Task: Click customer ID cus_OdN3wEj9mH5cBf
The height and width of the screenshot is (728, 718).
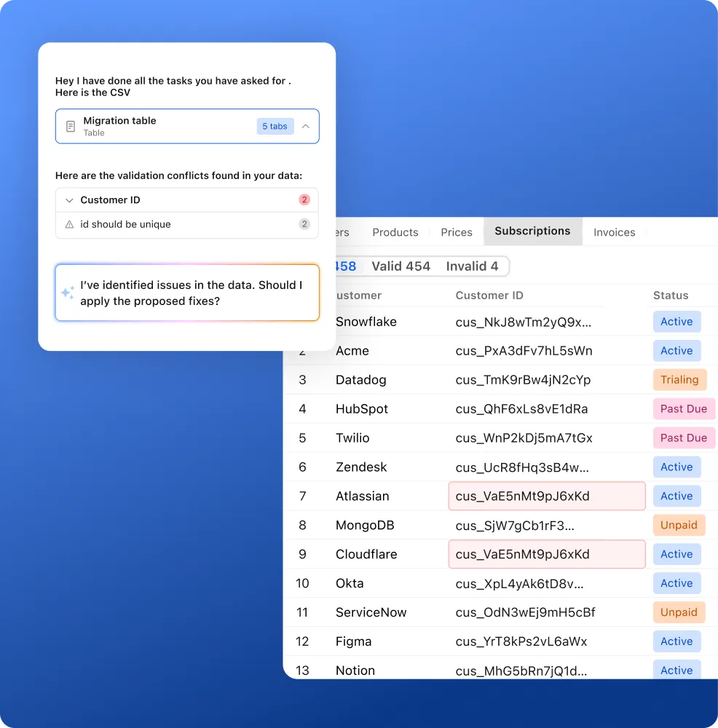Action: [525, 612]
